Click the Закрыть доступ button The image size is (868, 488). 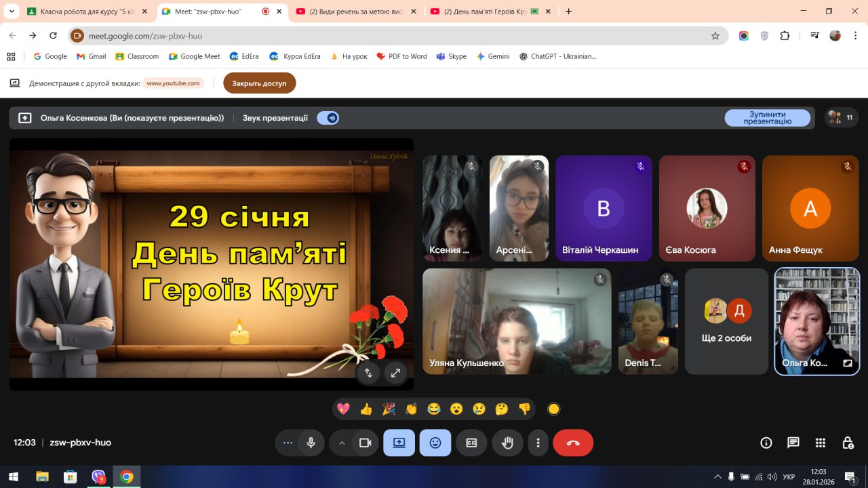click(x=259, y=83)
